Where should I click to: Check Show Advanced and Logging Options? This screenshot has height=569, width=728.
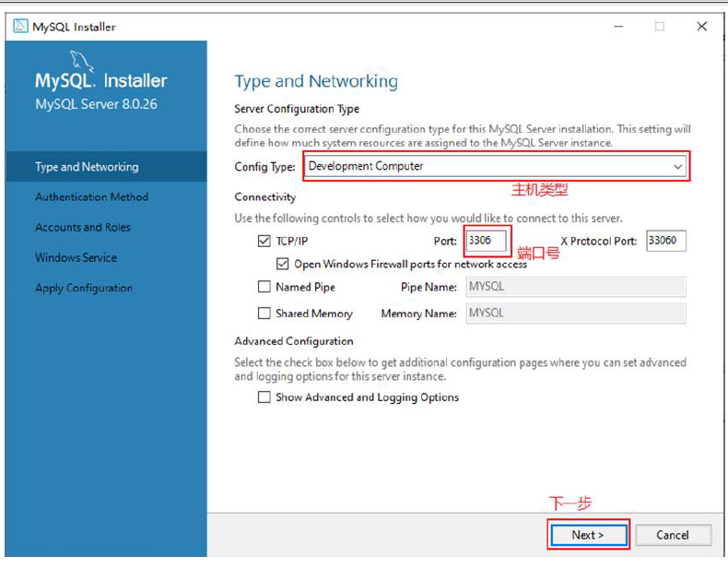[264, 397]
